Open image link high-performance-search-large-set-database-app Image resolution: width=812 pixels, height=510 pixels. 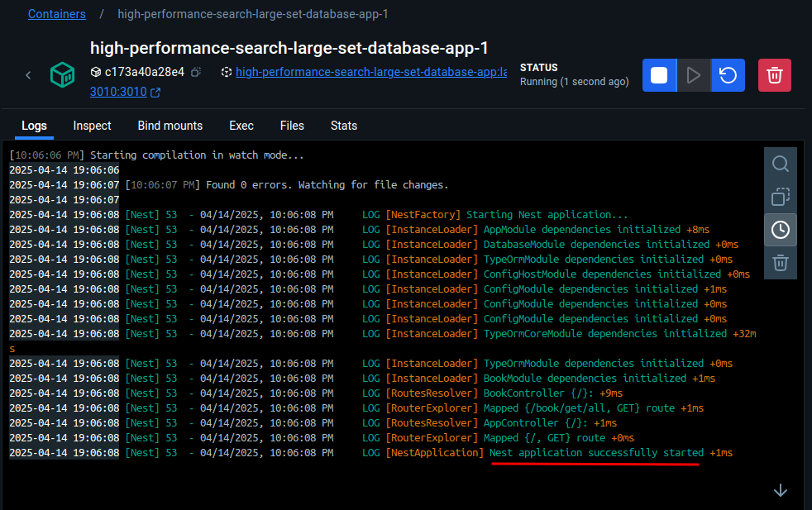pos(371,72)
